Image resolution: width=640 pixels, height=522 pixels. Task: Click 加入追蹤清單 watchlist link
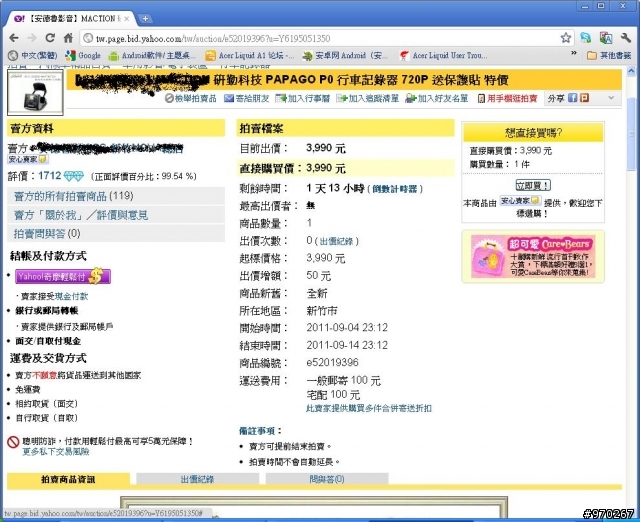(367, 98)
